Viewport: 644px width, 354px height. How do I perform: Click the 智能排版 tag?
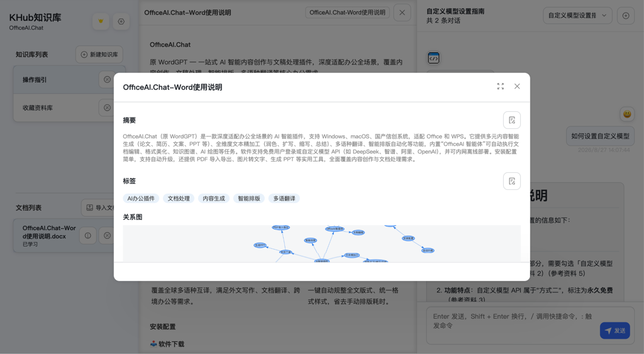[249, 198]
